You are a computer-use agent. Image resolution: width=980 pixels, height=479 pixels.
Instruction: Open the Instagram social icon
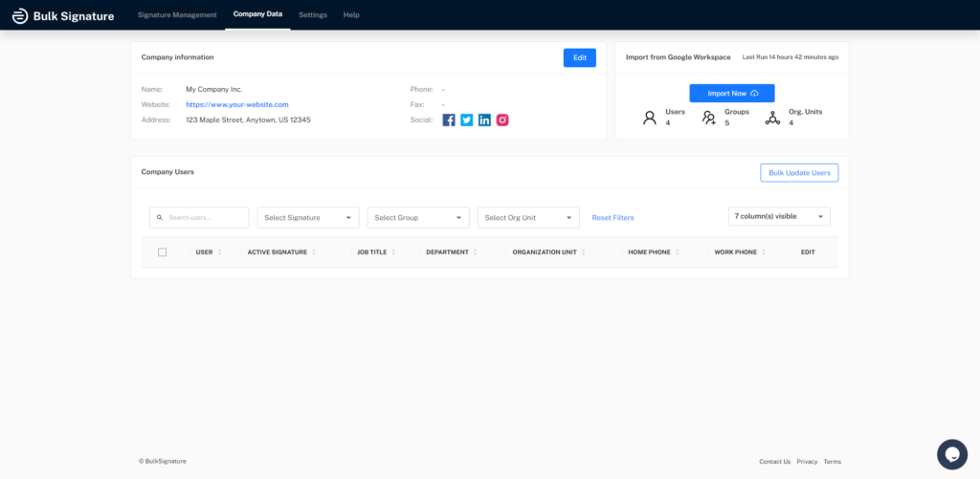tap(502, 120)
